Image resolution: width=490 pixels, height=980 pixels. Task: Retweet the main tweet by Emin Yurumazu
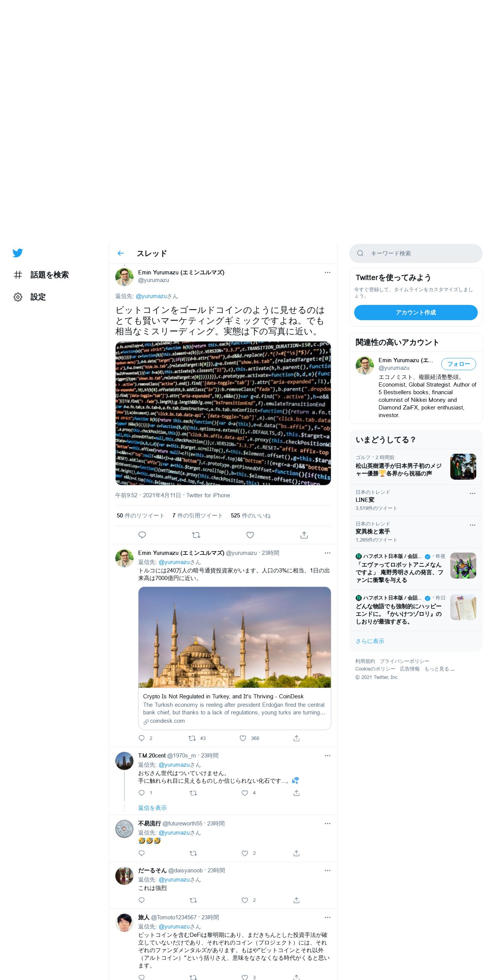[196, 535]
